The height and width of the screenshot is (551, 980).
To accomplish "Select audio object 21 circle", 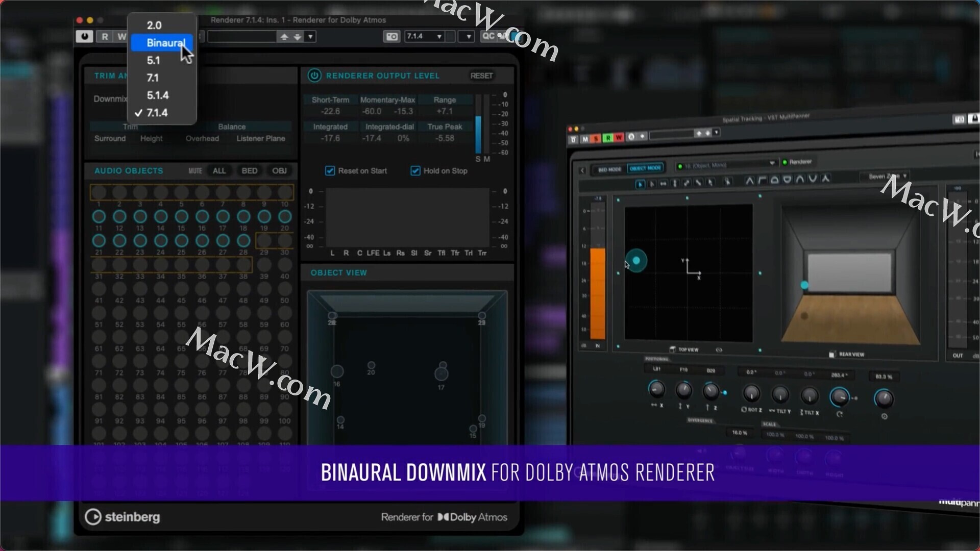I will tap(99, 240).
